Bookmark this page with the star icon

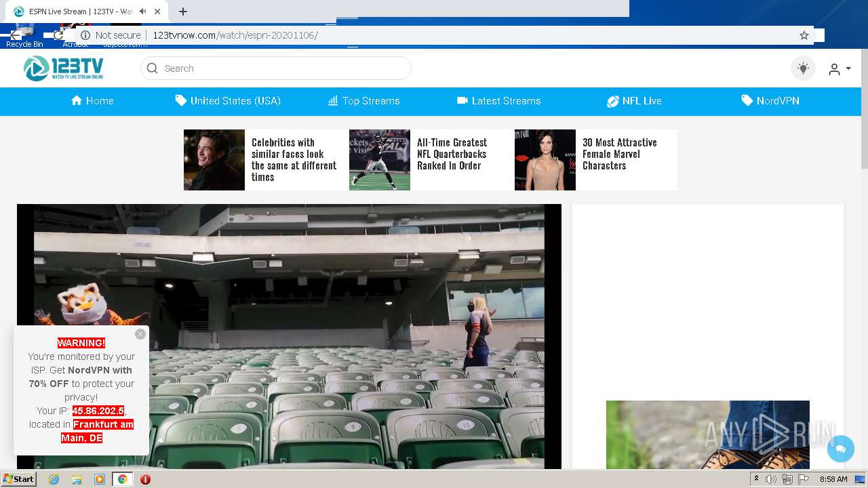click(x=804, y=35)
